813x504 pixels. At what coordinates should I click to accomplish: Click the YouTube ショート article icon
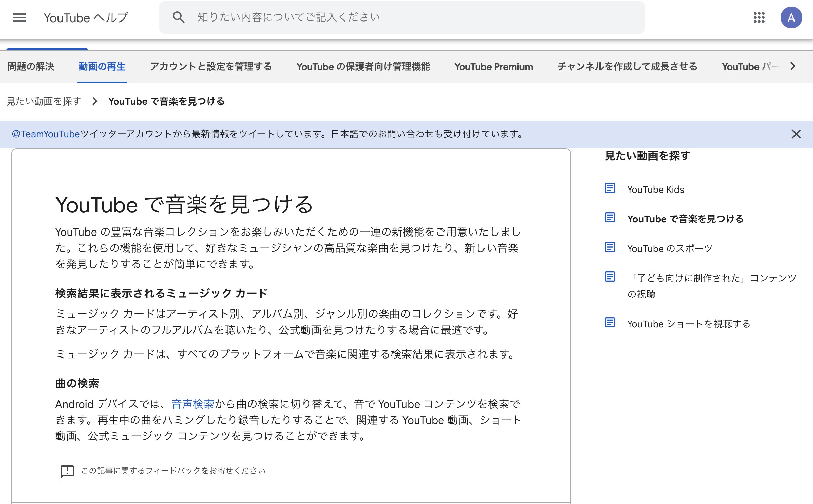click(610, 323)
